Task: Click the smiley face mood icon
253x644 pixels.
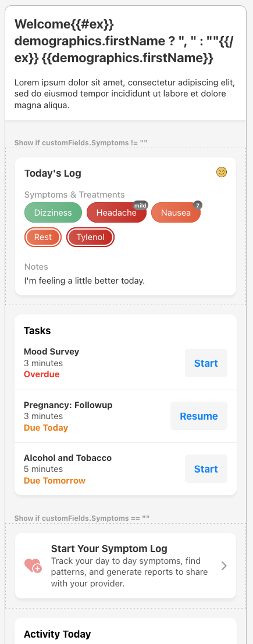Action: (x=222, y=172)
